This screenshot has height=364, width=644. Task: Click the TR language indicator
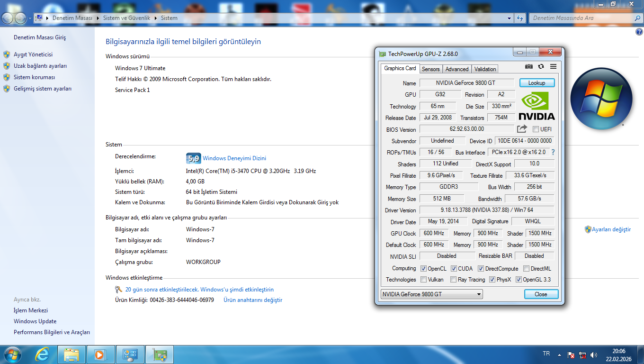pyautogui.click(x=546, y=354)
